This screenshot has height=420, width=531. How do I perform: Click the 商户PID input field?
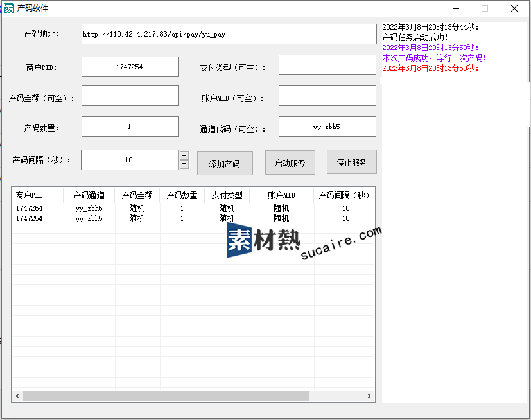pyautogui.click(x=130, y=67)
